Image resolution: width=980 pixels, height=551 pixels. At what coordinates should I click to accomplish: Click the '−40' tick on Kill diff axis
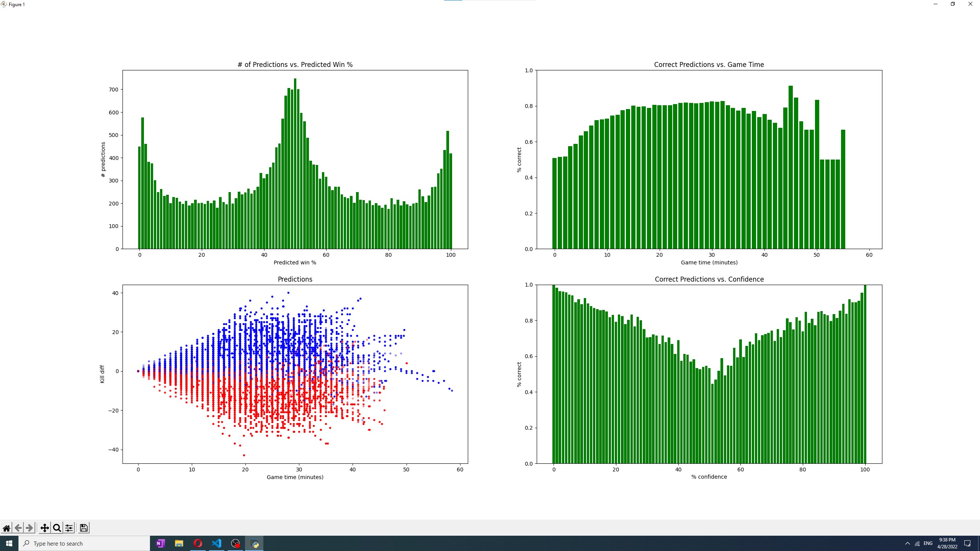point(113,450)
